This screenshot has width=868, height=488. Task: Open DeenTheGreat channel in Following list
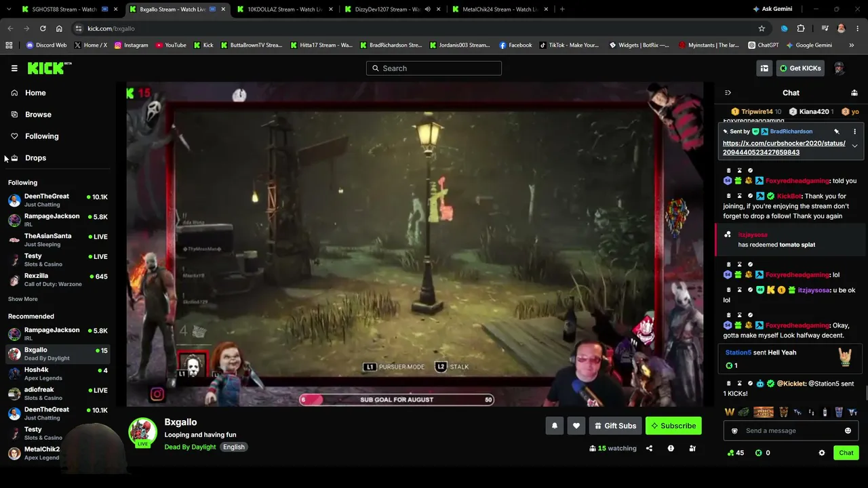pyautogui.click(x=58, y=200)
